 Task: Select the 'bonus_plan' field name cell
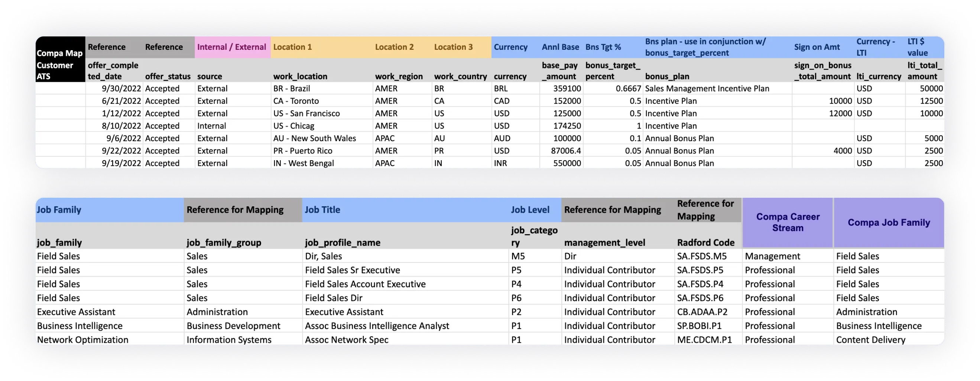[x=717, y=70]
